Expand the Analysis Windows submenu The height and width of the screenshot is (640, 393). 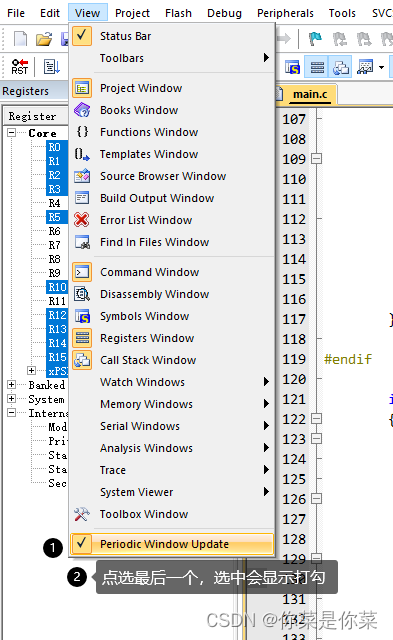172,449
